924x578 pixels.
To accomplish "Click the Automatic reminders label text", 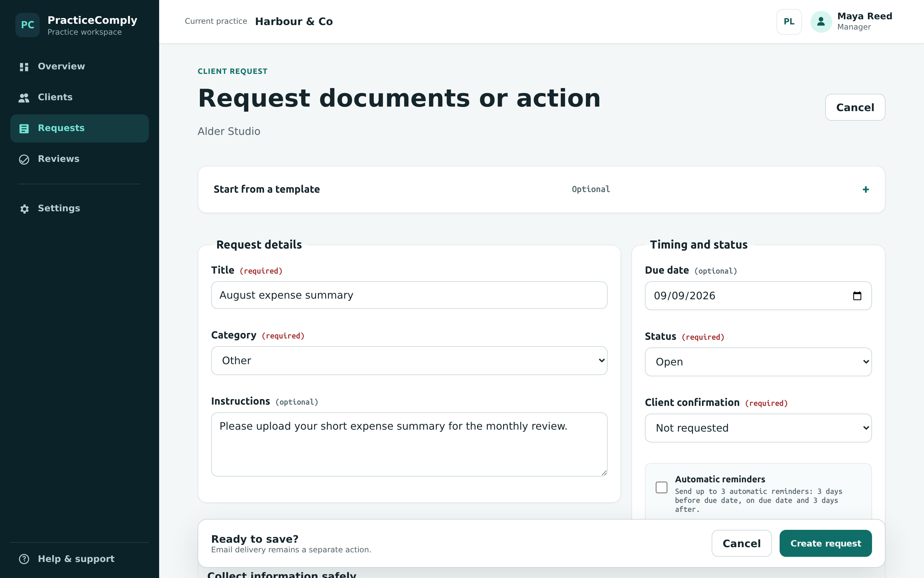I will [x=720, y=479].
